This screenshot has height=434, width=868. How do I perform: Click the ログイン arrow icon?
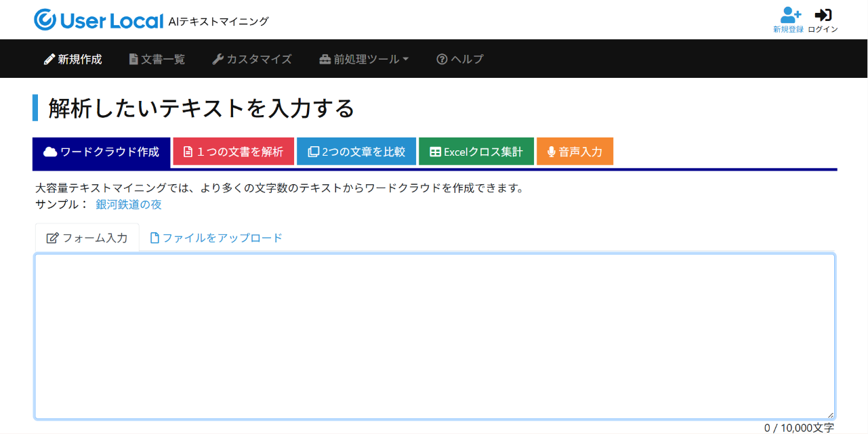(x=823, y=14)
